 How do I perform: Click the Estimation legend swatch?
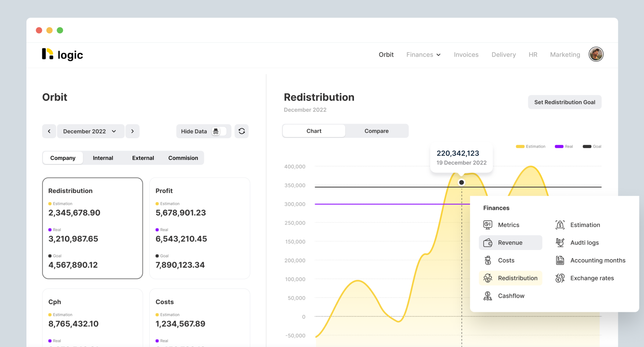tap(520, 146)
